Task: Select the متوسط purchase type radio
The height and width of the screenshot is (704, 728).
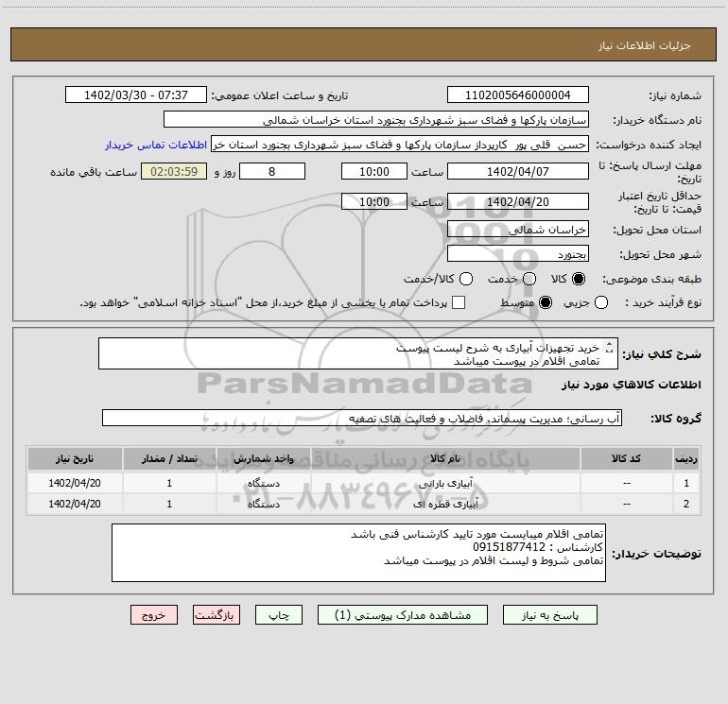Action: point(546,302)
